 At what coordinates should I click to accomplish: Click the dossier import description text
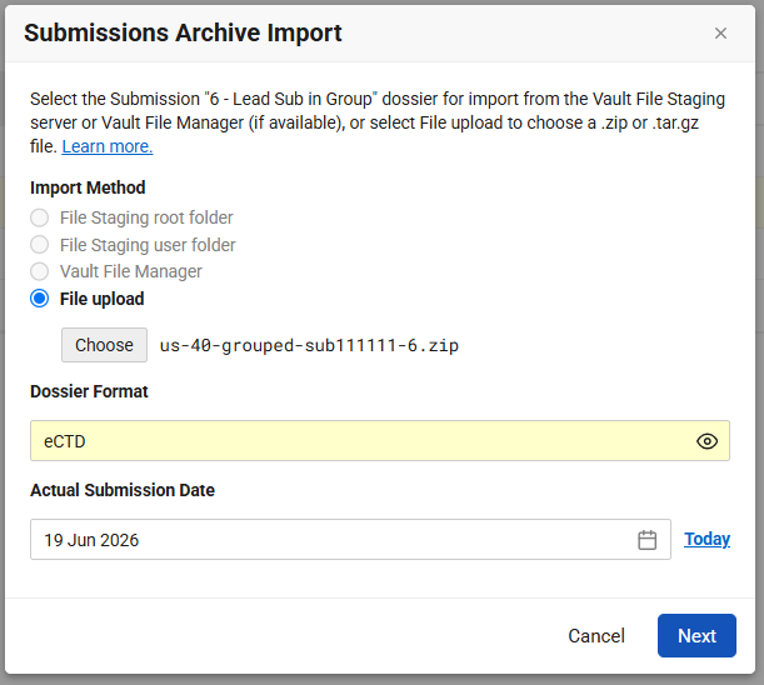[x=377, y=122]
